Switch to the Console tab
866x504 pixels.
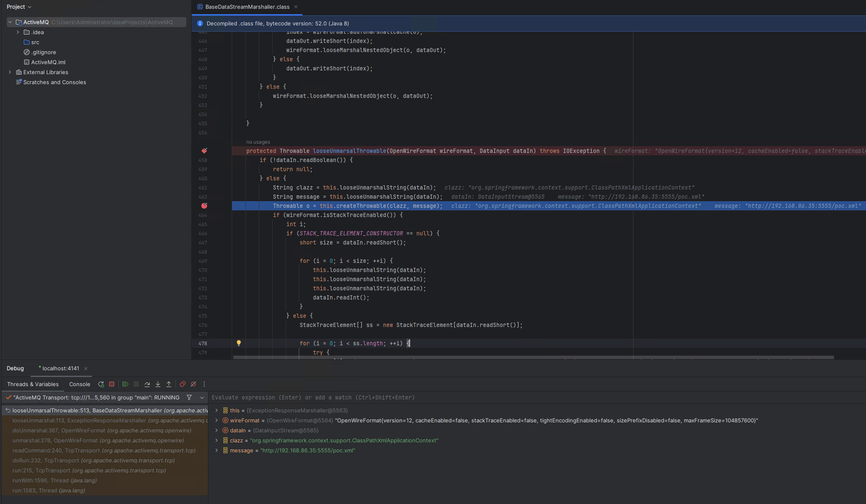point(80,384)
